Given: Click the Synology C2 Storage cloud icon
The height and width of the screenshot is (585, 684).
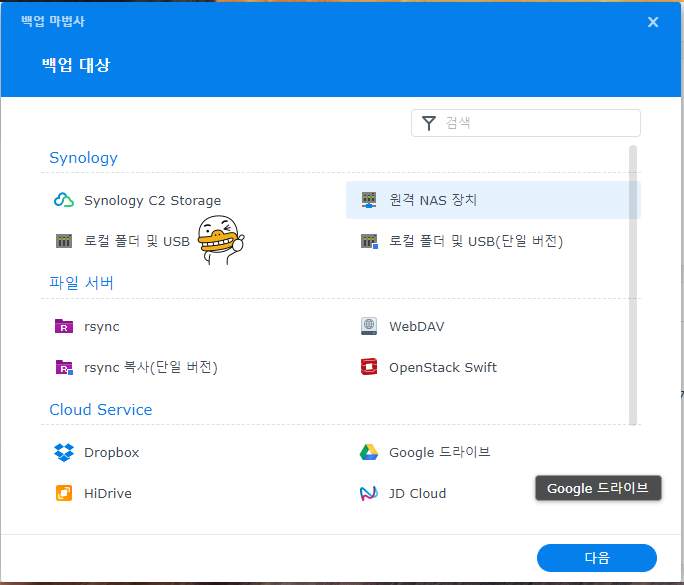Looking at the screenshot, I should pos(64,200).
